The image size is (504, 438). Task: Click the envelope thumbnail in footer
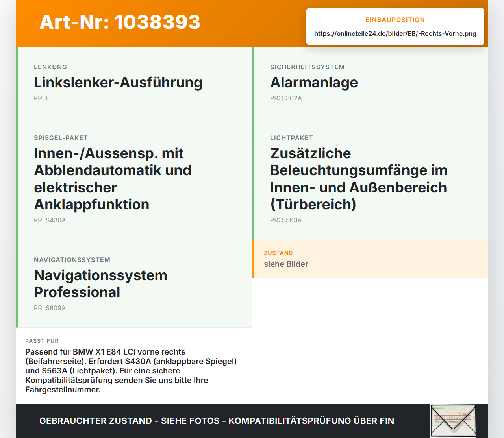[453, 421]
